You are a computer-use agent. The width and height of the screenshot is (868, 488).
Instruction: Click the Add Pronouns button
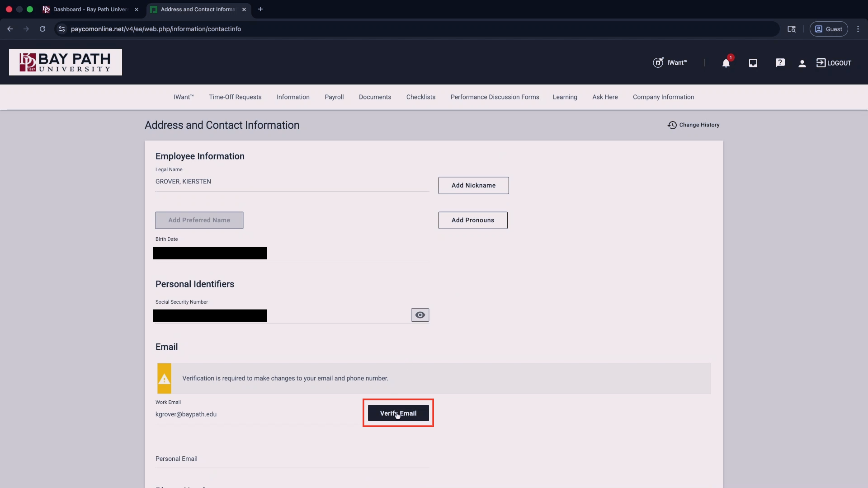click(472, 220)
